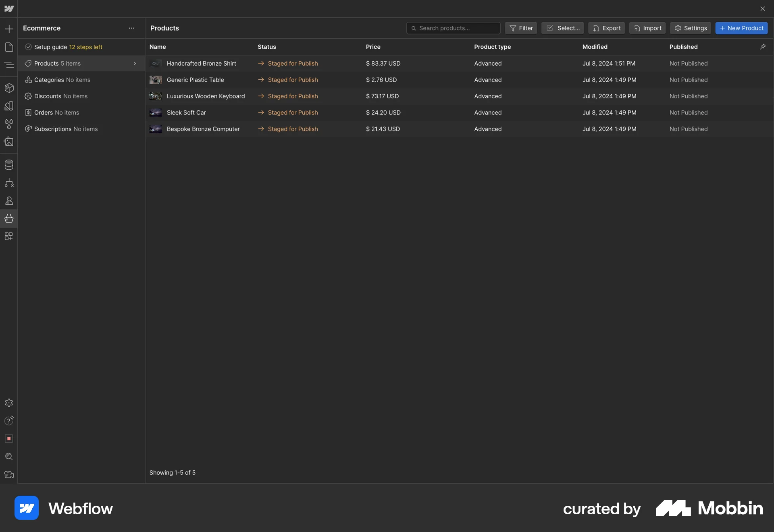Click the New Product button
Viewport: 774px width, 532px height.
coord(741,28)
